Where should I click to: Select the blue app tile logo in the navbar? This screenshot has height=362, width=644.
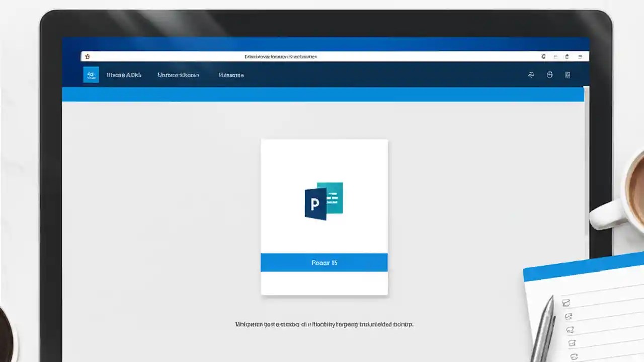(91, 74)
